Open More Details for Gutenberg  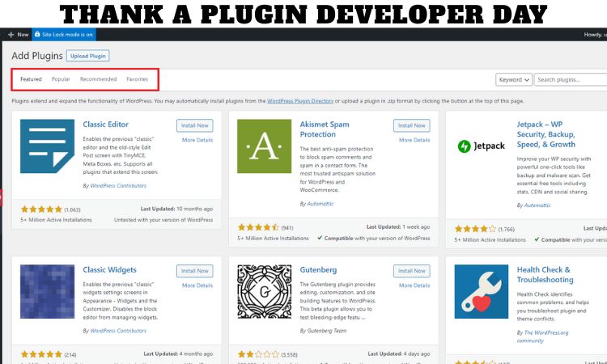[x=414, y=286]
